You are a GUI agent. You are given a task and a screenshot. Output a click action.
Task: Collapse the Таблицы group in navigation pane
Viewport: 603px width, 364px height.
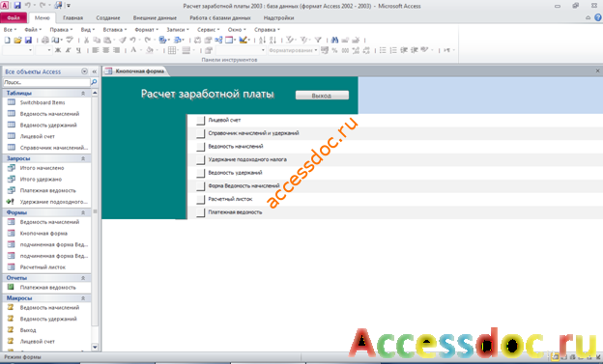(83, 93)
